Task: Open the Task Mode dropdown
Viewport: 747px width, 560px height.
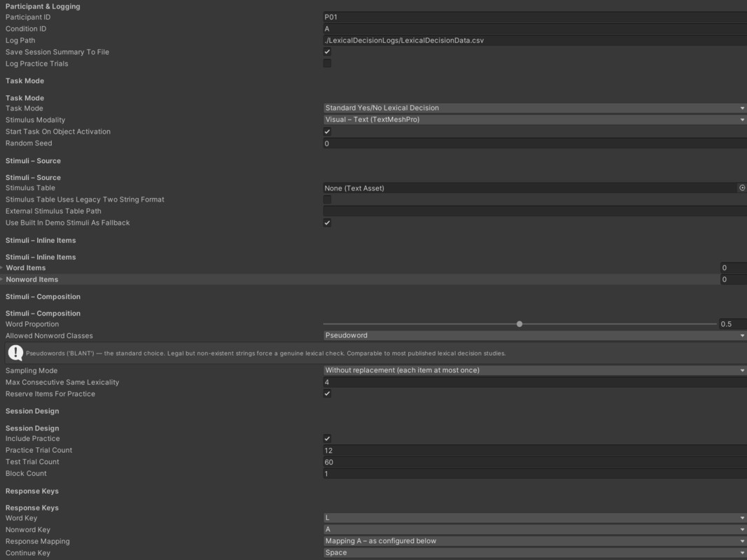Action: (x=535, y=108)
